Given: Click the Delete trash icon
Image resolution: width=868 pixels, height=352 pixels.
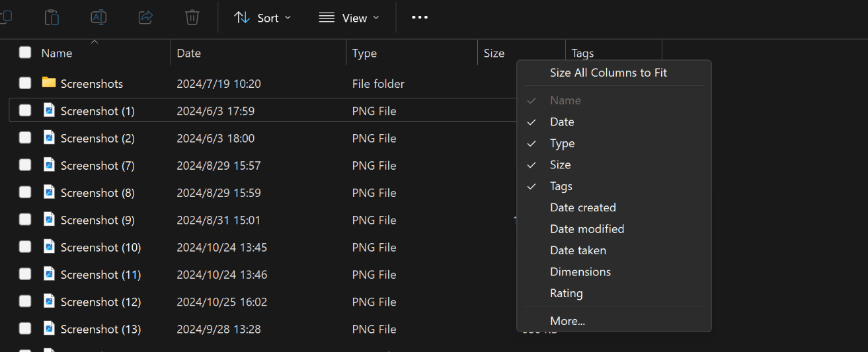Looking at the screenshot, I should click(x=192, y=18).
